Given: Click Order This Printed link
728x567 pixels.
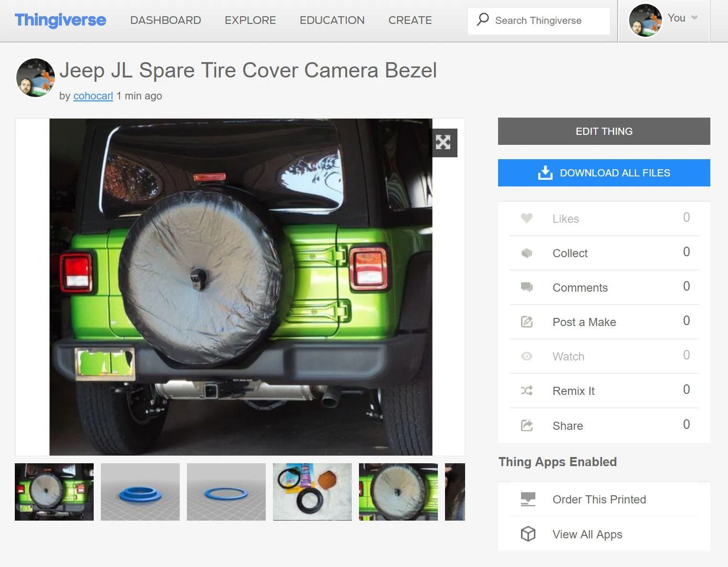Looking at the screenshot, I should coord(599,500).
